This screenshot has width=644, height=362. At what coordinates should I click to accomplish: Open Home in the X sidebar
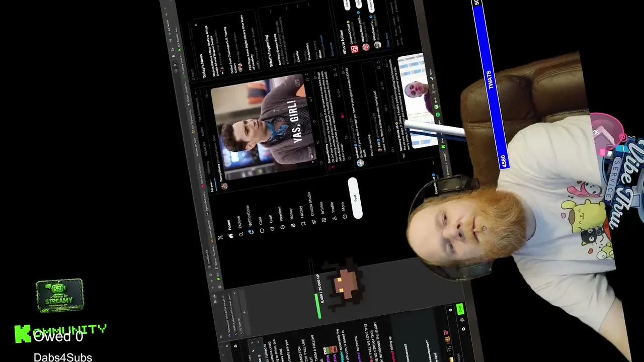(x=230, y=229)
